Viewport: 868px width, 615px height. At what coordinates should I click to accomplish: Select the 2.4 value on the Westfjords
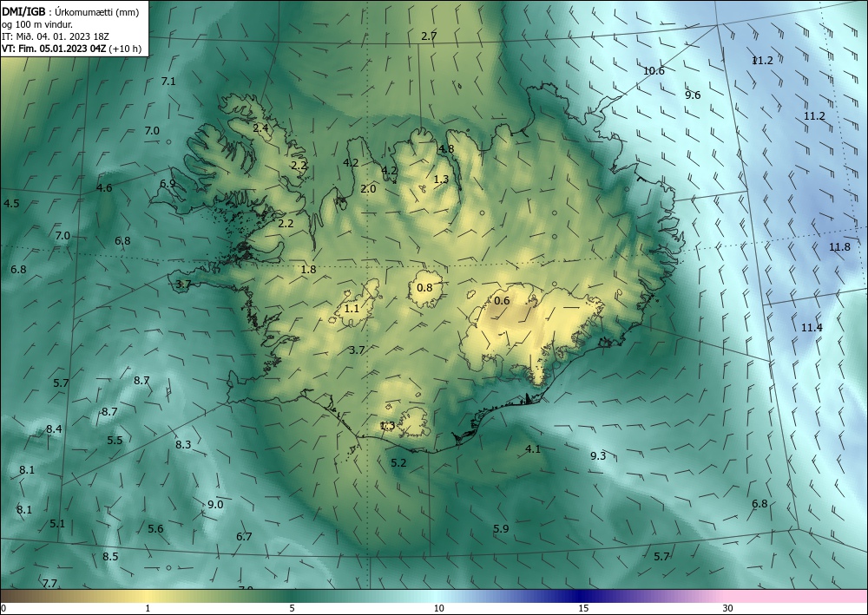click(260, 128)
